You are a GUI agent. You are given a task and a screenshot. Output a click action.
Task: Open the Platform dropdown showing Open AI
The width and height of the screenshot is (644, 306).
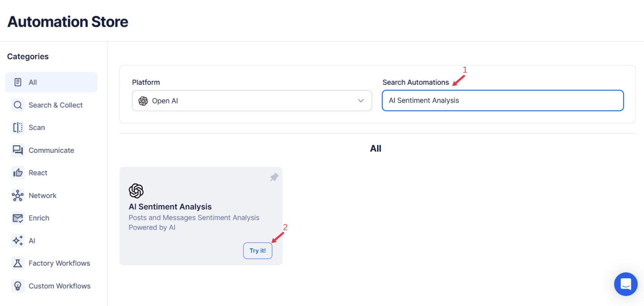pos(252,101)
